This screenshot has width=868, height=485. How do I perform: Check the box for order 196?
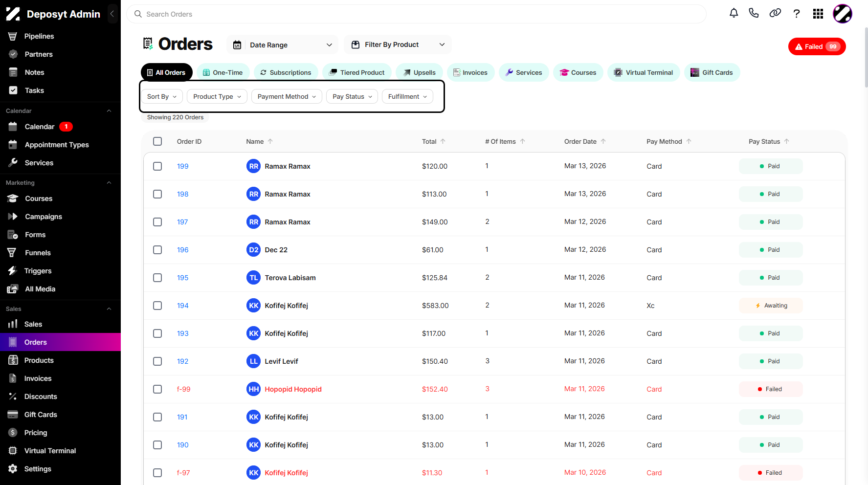[157, 250]
